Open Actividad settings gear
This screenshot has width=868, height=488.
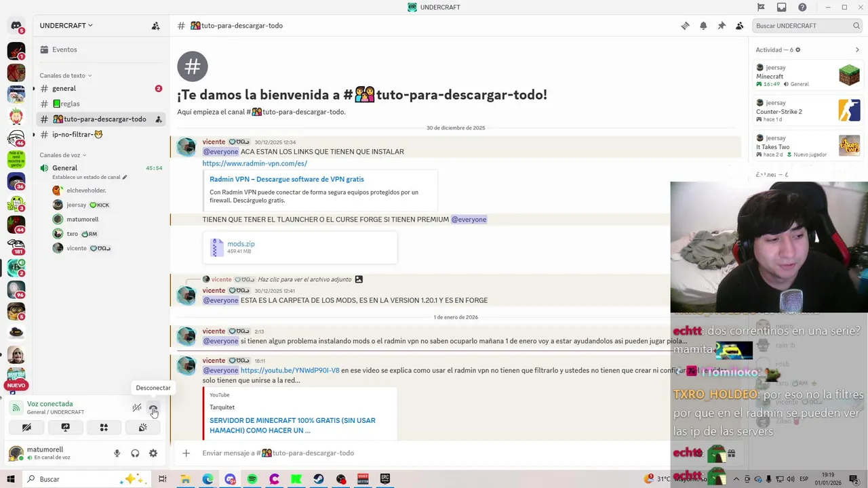[797, 49]
